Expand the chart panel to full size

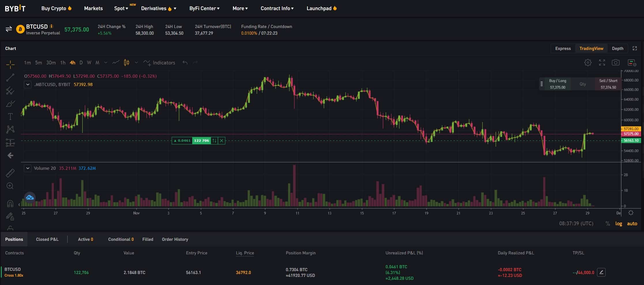tap(634, 49)
